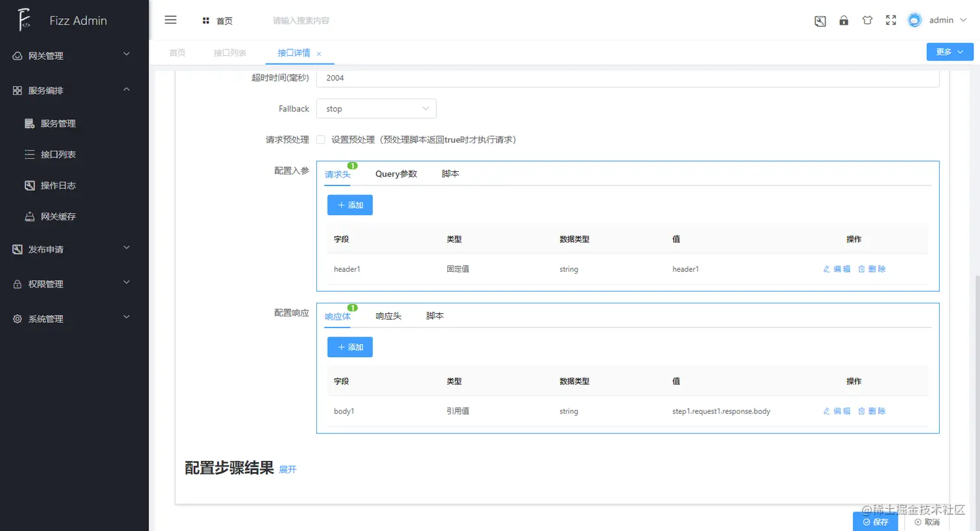Click the lock screen icon
This screenshot has height=531, width=980.
pos(843,20)
